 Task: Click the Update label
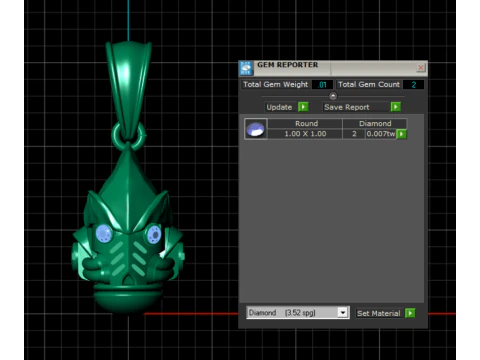[279, 107]
